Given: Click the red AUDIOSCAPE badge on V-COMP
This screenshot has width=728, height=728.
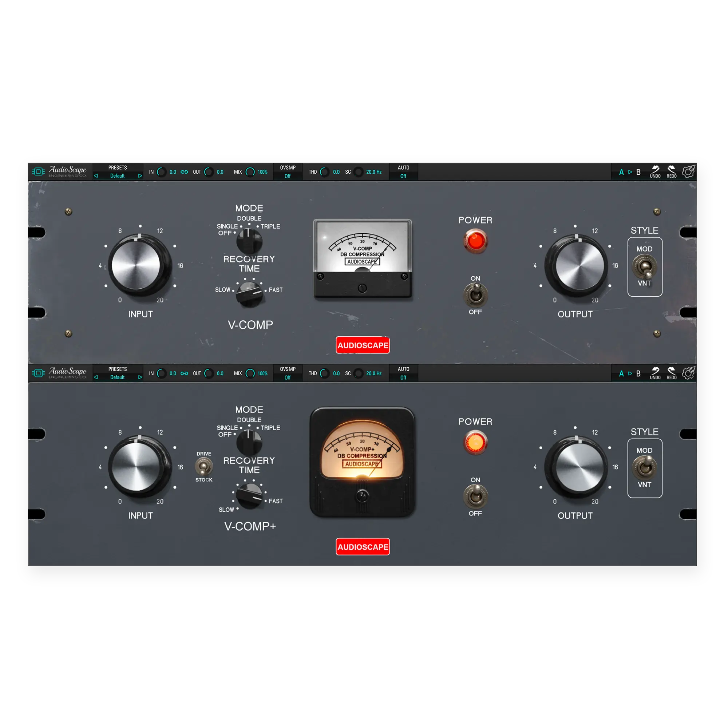Looking at the screenshot, I should (363, 345).
